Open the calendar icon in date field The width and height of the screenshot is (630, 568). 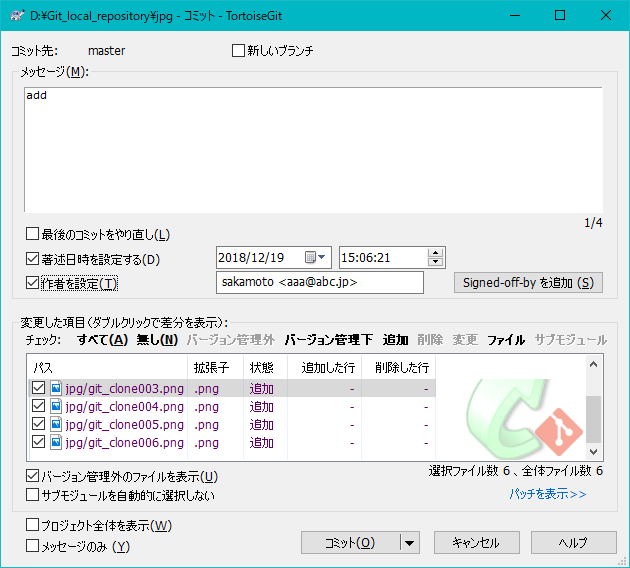(x=310, y=257)
